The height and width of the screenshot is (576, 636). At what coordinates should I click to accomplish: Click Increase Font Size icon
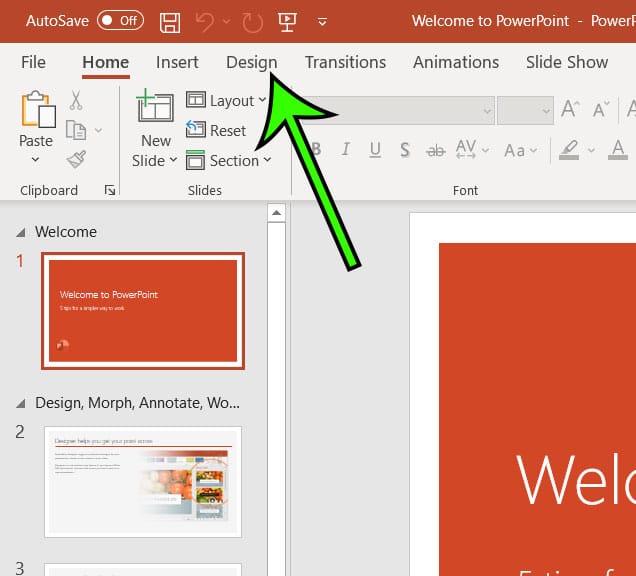pyautogui.click(x=570, y=109)
